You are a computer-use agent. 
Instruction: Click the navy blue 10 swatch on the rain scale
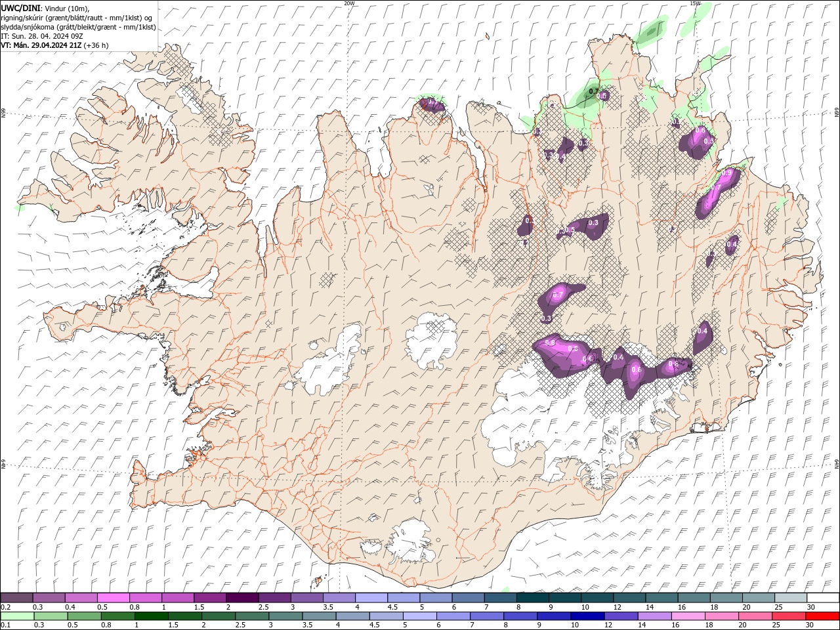pos(587,616)
